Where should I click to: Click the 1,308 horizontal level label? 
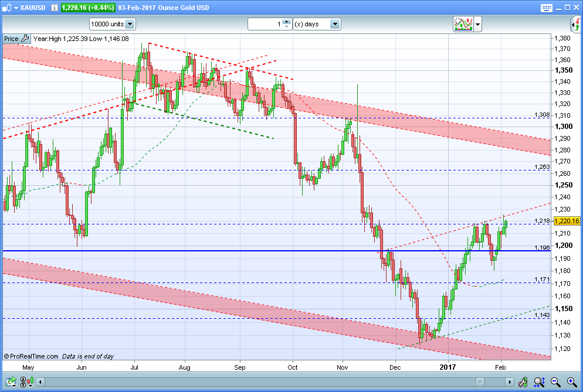pyautogui.click(x=542, y=115)
